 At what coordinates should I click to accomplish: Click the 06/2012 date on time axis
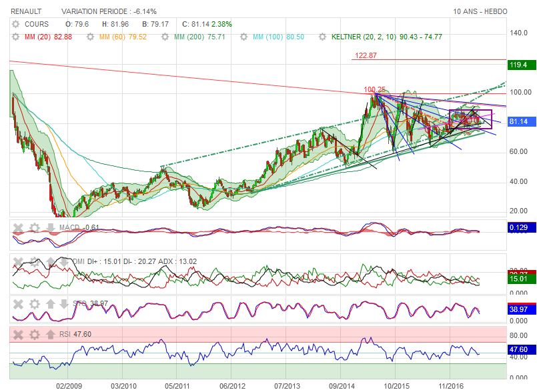click(x=232, y=386)
